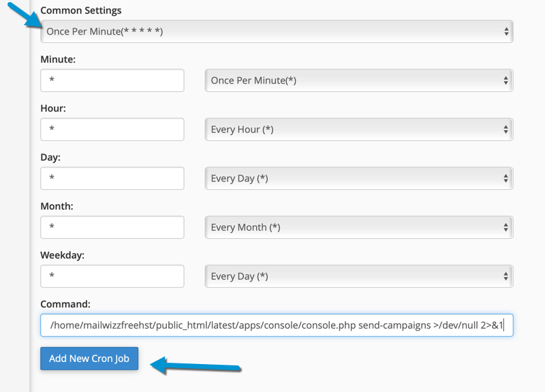
Task: Open the Every Hour (*) dropdown
Action: point(359,129)
